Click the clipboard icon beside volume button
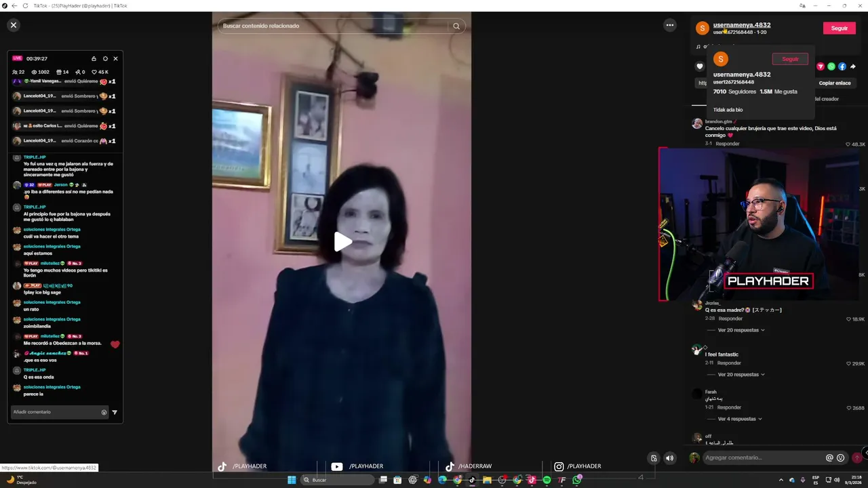868x488 pixels. [x=654, y=458]
